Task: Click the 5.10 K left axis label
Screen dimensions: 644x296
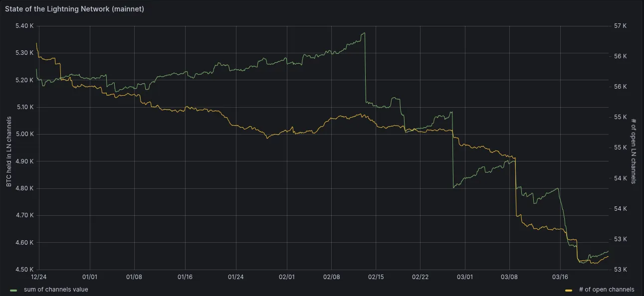Action: (x=23, y=107)
